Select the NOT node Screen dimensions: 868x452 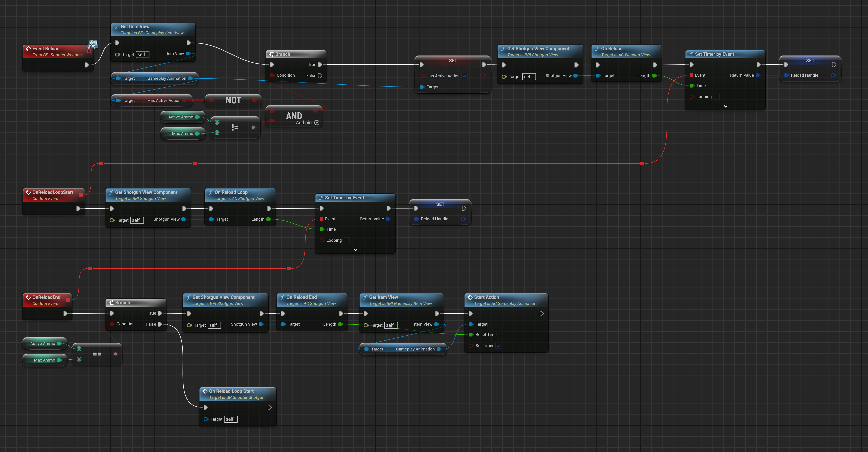(233, 100)
